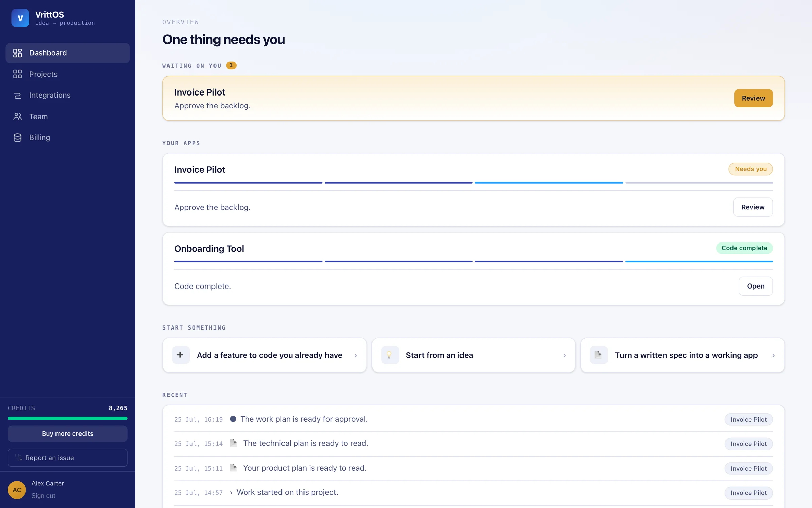Click the Team people icon

click(17, 117)
